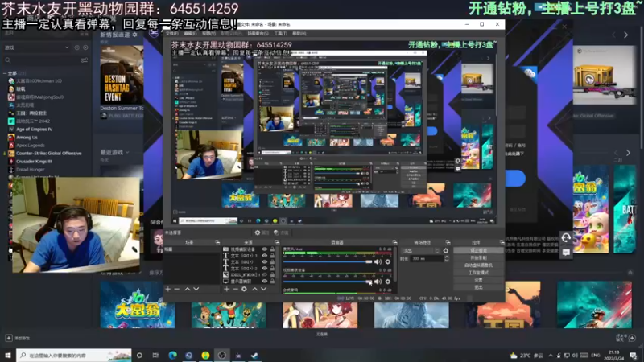The height and width of the screenshot is (362, 644).
Task: Open Windows Start menu
Action: click(8, 355)
